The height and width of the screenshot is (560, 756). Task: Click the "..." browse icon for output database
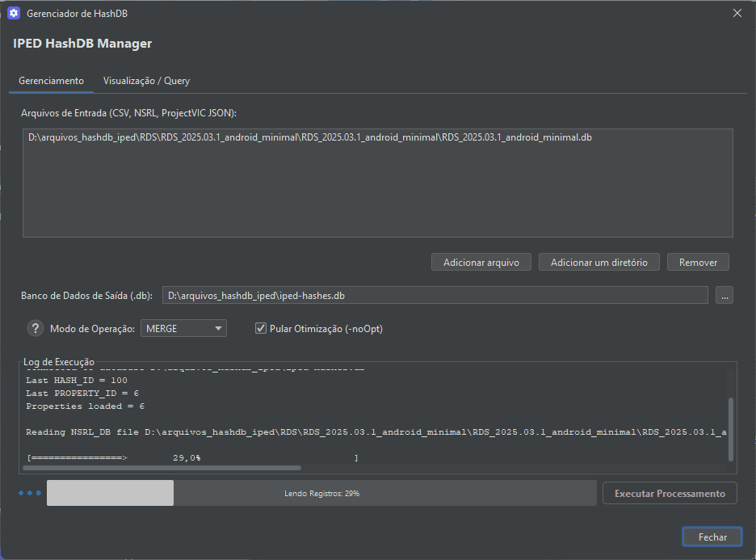coord(724,295)
